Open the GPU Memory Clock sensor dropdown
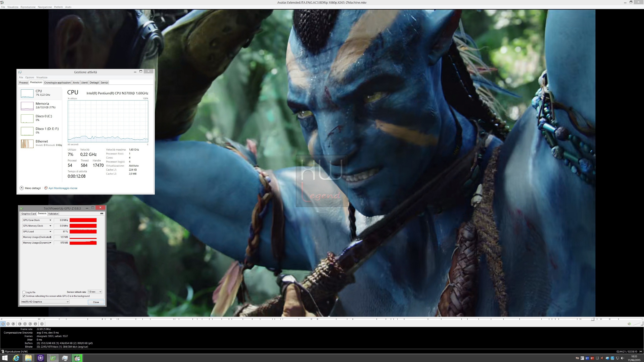Viewport: 644px width, 362px height. 50,226
